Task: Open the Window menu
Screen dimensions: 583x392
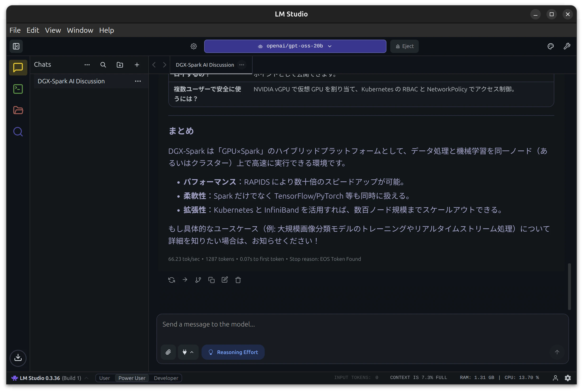Action: 80,30
